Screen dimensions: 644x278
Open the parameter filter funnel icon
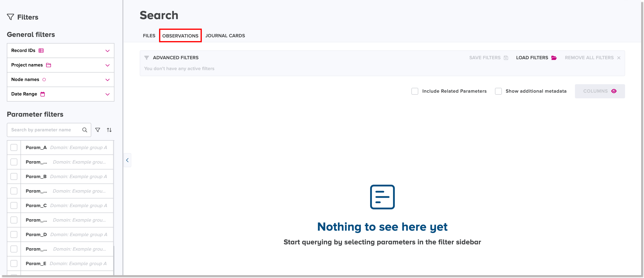98,130
